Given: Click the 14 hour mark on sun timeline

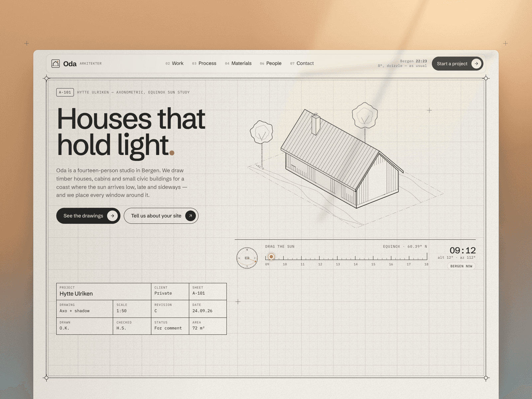Looking at the screenshot, I should click(x=355, y=264).
